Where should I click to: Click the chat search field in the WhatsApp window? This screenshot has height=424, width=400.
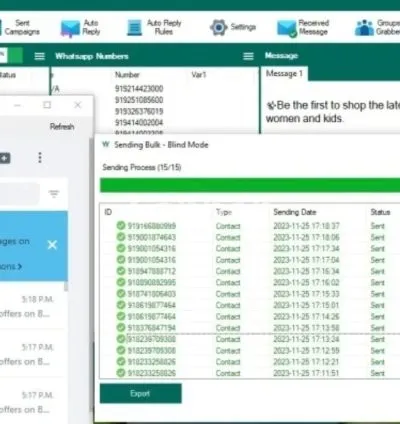(x=19, y=193)
